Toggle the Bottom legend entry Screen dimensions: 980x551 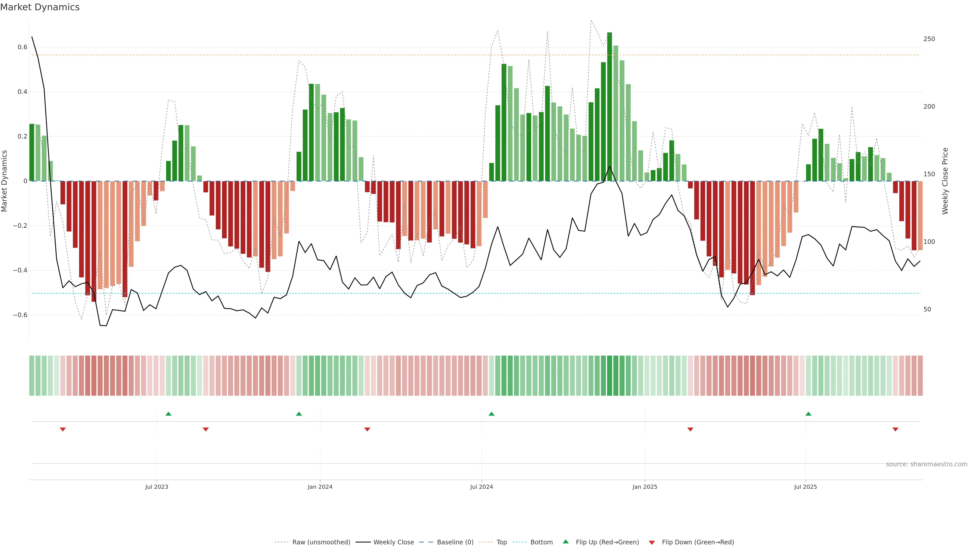pyautogui.click(x=541, y=542)
